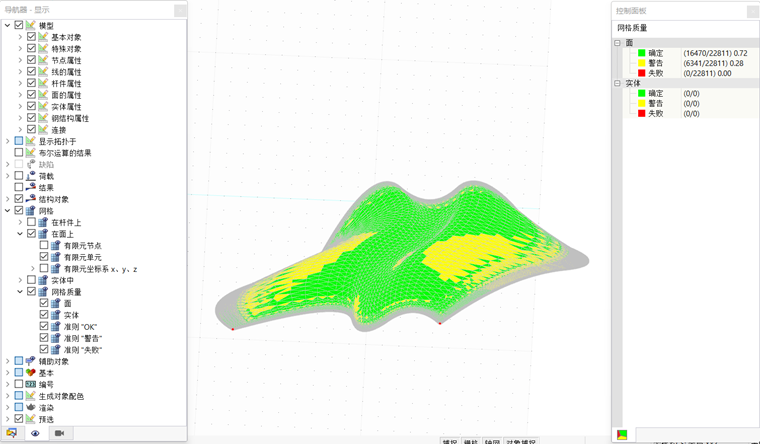Screen dimensions: 760x444
Task: Click the red 失败 swatch under 面
Action: [x=641, y=73]
